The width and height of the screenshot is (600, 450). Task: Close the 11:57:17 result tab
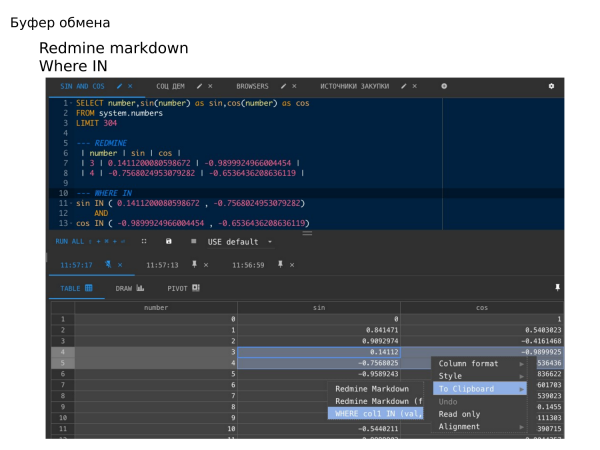120,265
